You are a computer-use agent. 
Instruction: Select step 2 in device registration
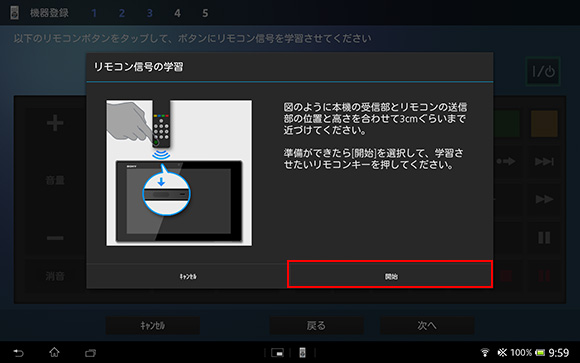point(122,13)
